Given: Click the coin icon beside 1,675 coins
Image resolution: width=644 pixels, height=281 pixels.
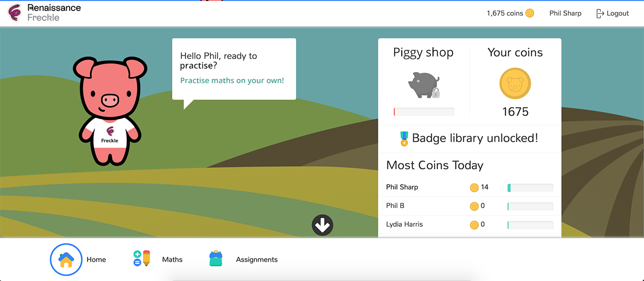Looking at the screenshot, I should [530, 14].
